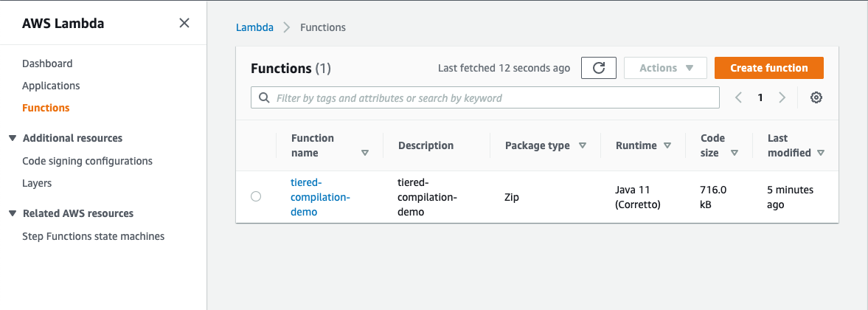Go to next page arrow
Screen dimensions: 868x310
(782, 97)
